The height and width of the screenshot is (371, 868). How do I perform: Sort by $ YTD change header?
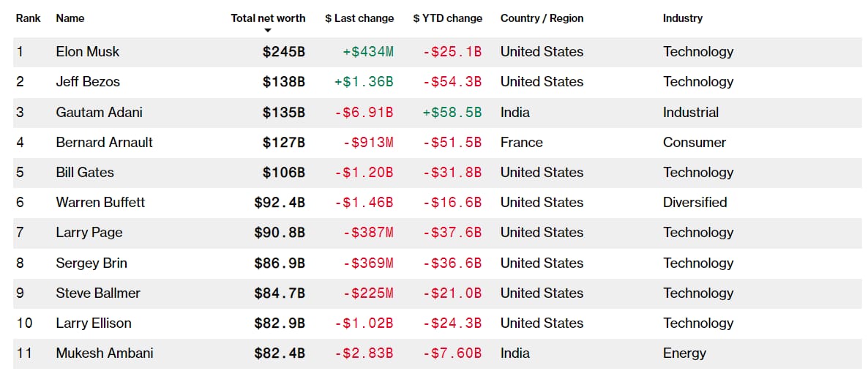447,18
